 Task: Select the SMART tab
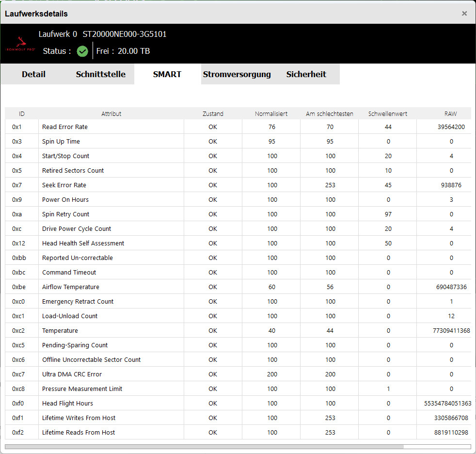(x=167, y=74)
